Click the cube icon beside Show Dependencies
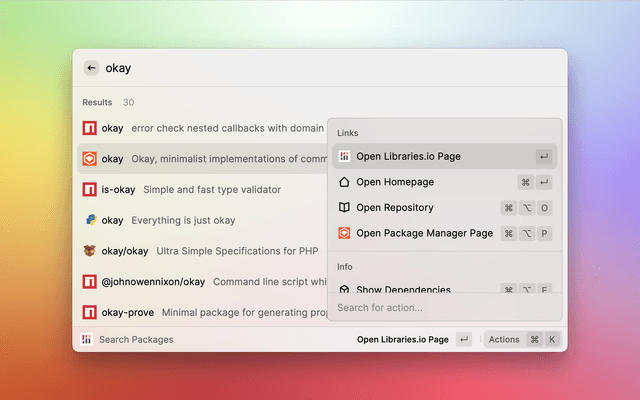This screenshot has width=640, height=400. (x=344, y=289)
